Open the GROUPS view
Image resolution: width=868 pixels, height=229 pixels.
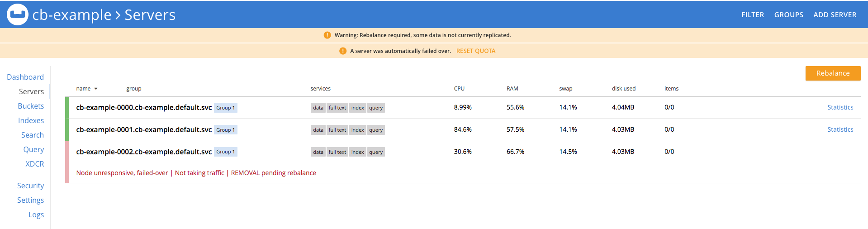[788, 15]
